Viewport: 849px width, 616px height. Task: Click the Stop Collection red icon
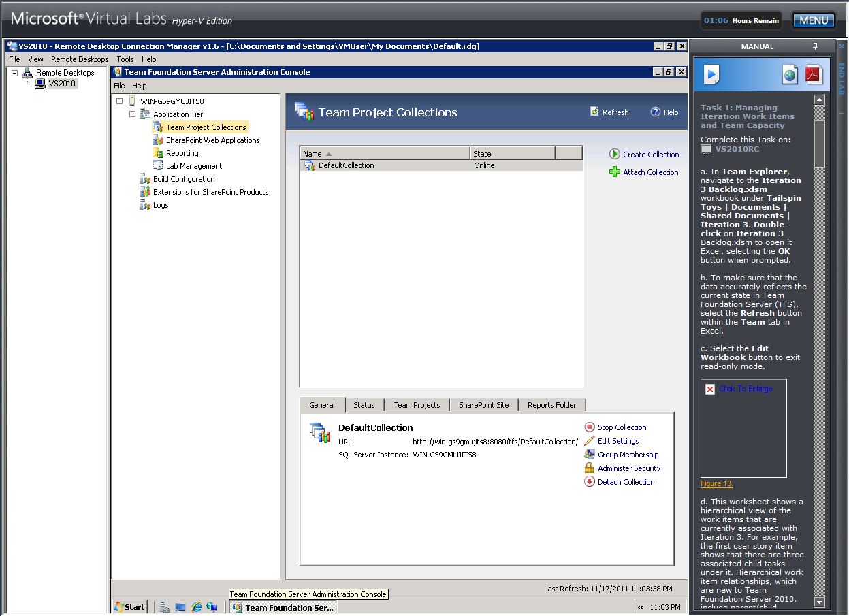click(x=590, y=427)
